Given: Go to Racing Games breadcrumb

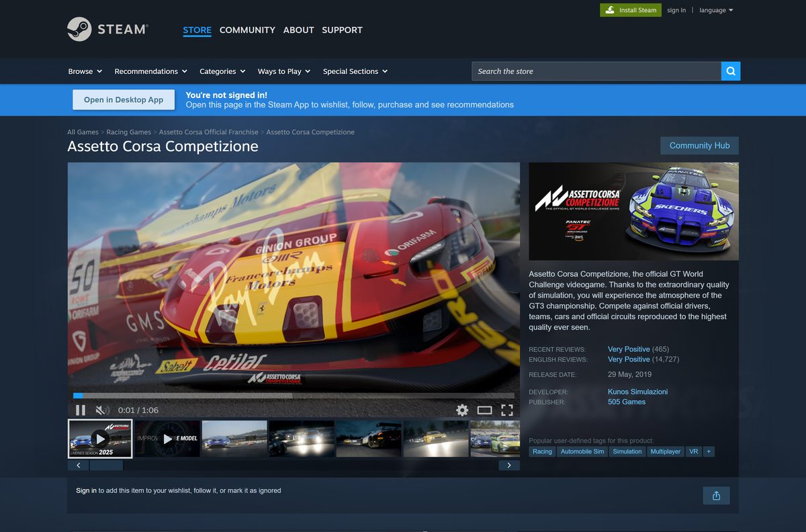Looking at the screenshot, I should (x=129, y=132).
